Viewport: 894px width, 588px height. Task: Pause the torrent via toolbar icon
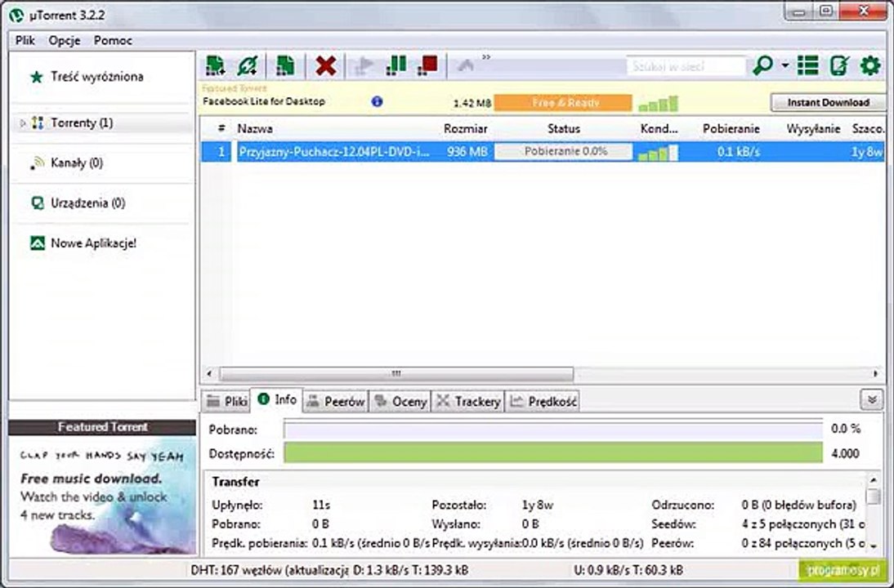(x=396, y=65)
